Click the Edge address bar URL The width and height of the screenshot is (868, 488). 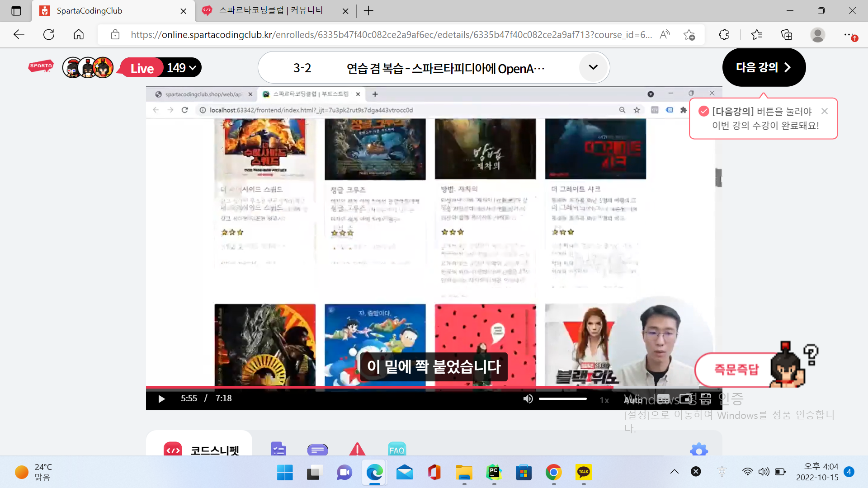[391, 35]
